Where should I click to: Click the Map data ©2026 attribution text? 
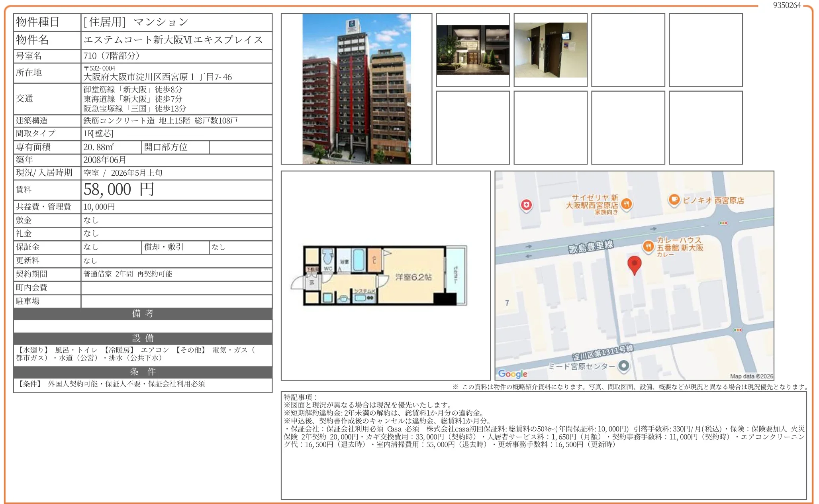751,376
